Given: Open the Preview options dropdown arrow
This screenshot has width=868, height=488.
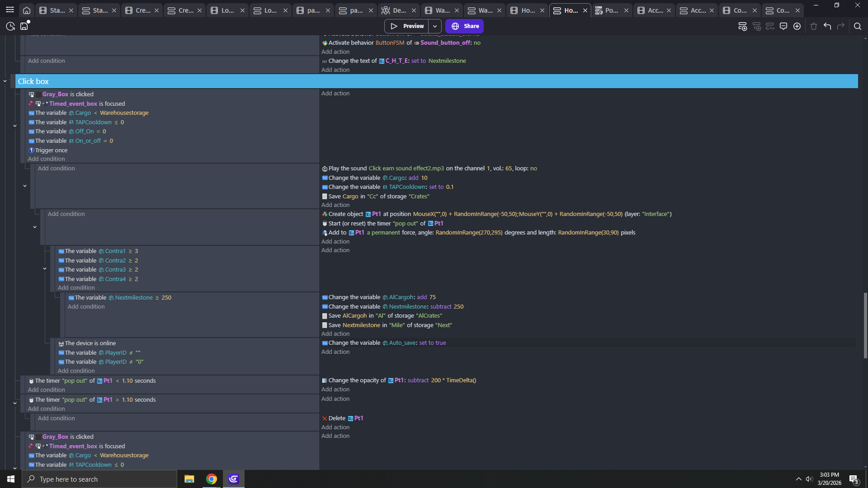Looking at the screenshot, I should [x=435, y=26].
